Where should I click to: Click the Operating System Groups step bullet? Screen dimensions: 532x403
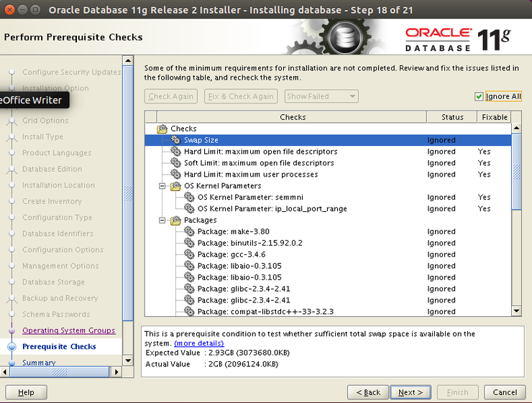point(12,330)
